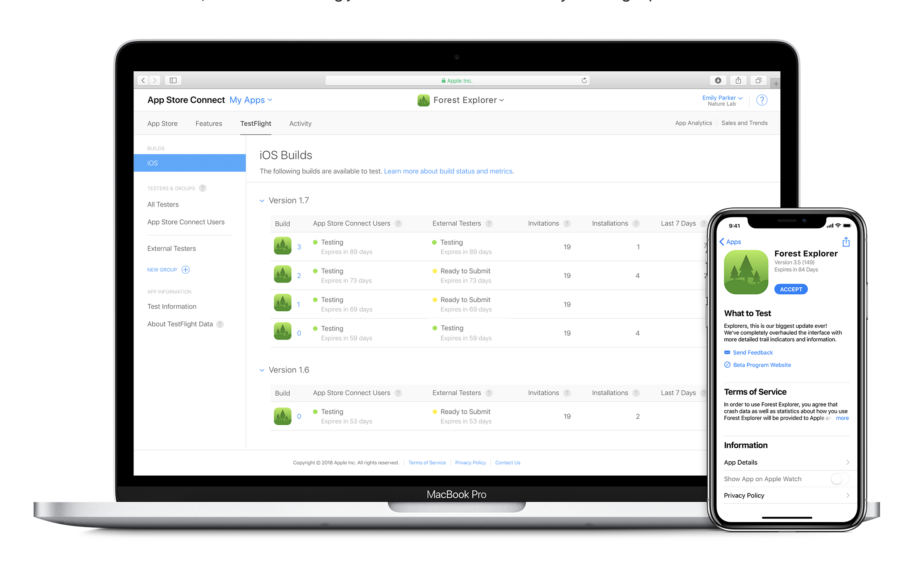The image size is (924, 586).
Task: Switch to the Activity tab
Action: [300, 123]
